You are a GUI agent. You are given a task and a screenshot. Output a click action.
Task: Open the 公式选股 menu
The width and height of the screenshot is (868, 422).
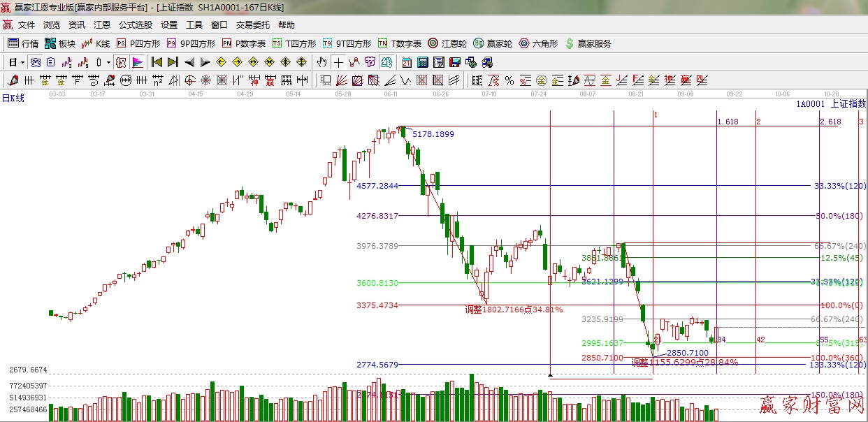[x=135, y=25]
